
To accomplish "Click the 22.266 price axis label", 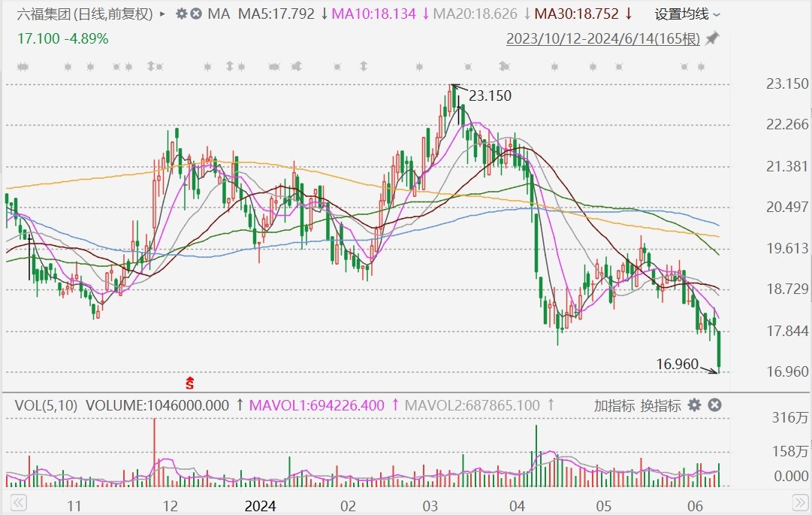I will tap(787, 124).
